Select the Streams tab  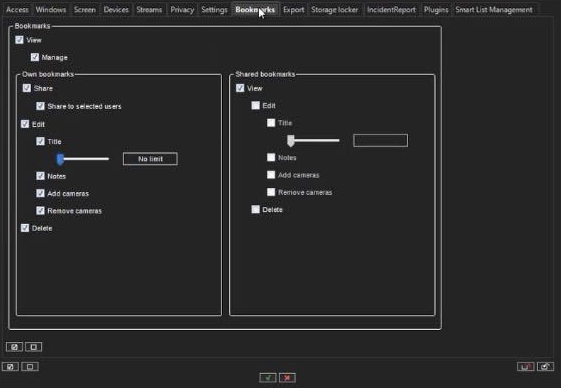[149, 10]
